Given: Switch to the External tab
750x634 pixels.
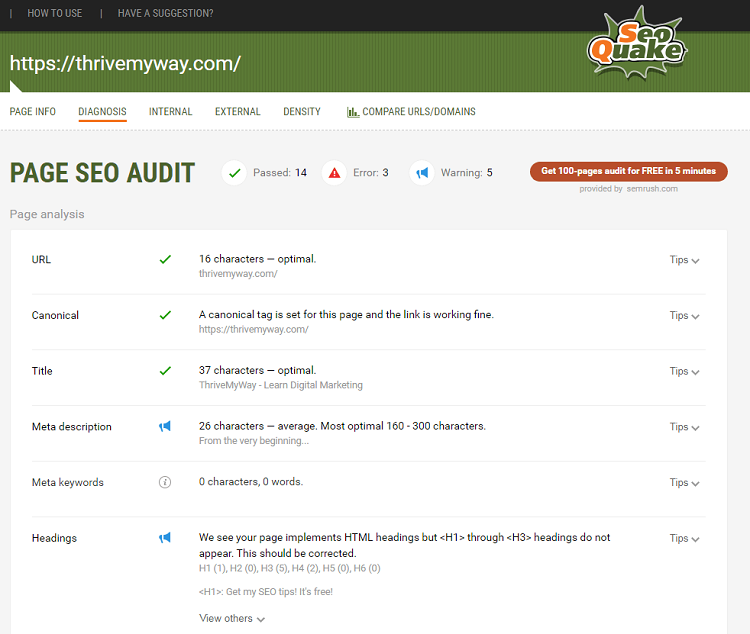Looking at the screenshot, I should [x=238, y=111].
